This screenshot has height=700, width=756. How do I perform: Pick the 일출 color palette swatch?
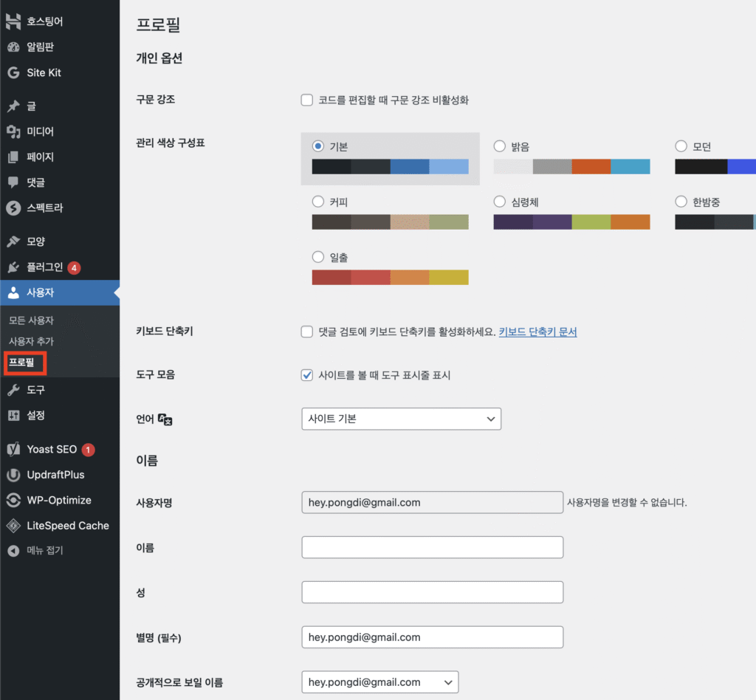point(390,278)
